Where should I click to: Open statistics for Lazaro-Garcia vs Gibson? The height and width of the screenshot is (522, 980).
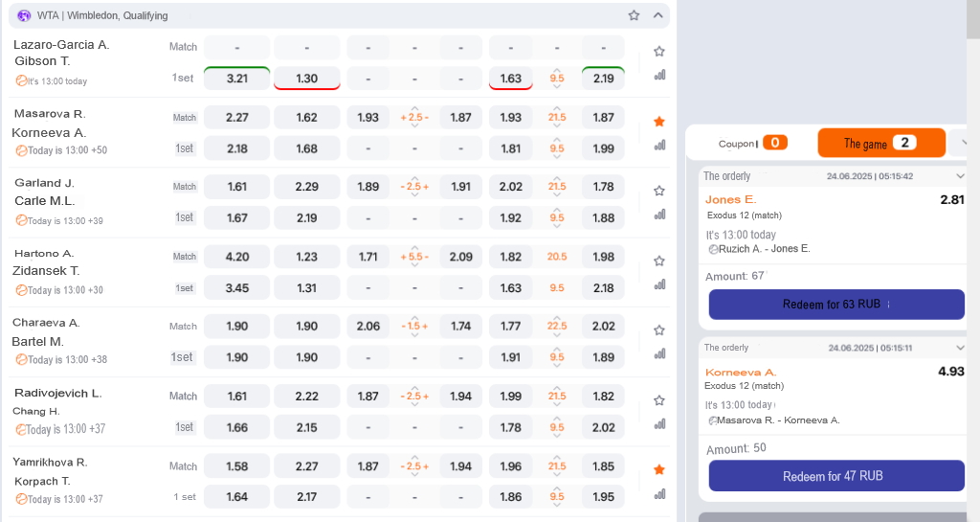pyautogui.click(x=659, y=75)
